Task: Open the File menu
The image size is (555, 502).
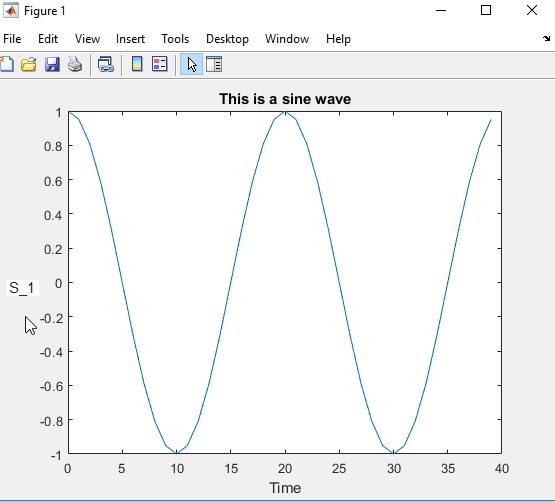Action: click(x=12, y=39)
